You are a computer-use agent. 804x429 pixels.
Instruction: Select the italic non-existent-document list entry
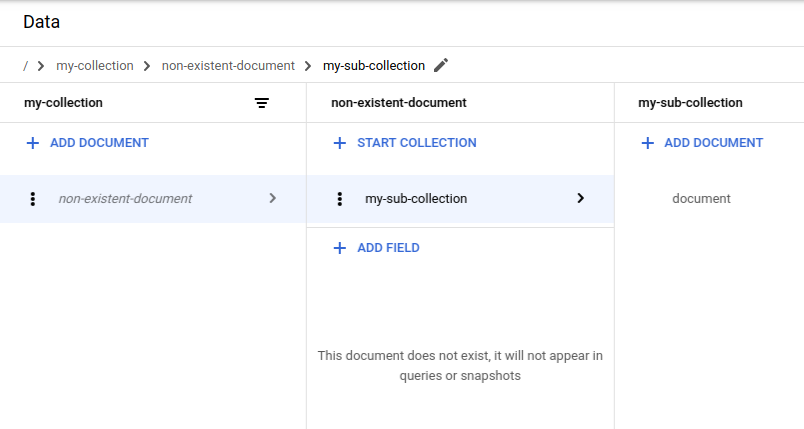pyautogui.click(x=125, y=199)
